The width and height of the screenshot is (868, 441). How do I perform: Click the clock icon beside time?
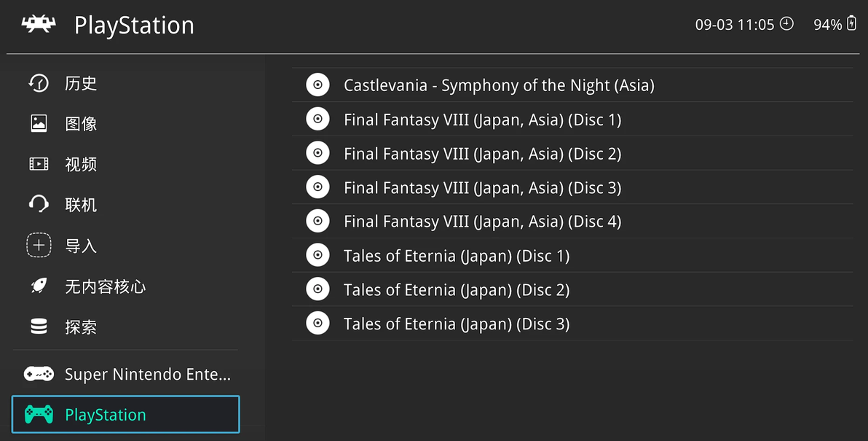coord(786,24)
